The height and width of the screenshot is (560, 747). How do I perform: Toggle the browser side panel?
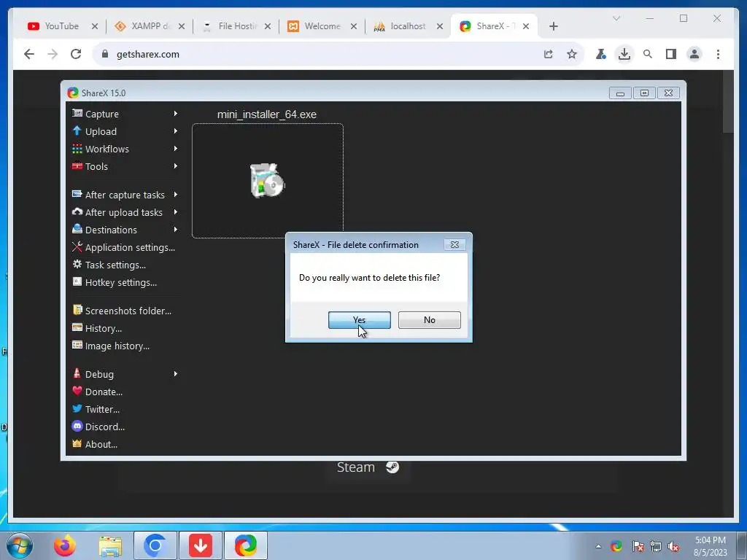pos(671,54)
